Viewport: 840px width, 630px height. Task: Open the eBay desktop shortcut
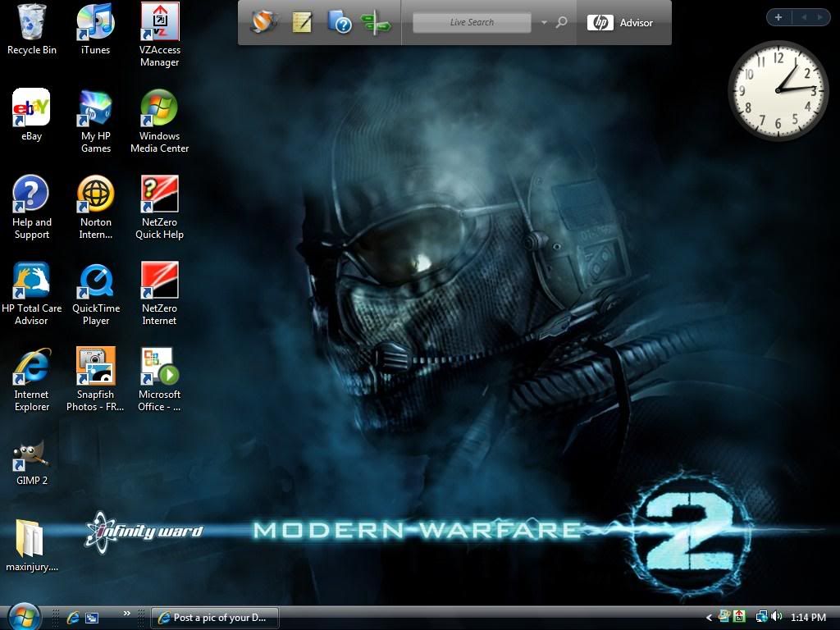tap(31, 115)
